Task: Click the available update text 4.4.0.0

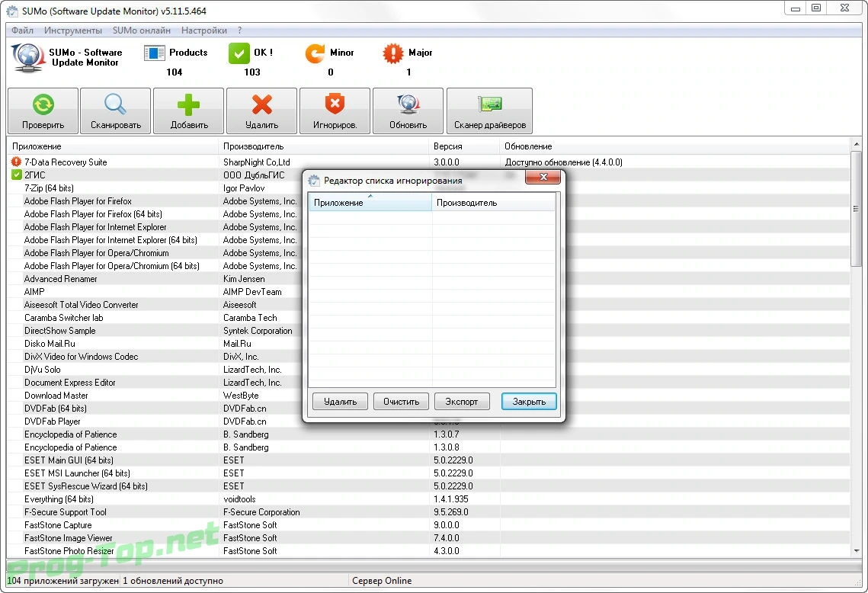Action: pos(563,162)
